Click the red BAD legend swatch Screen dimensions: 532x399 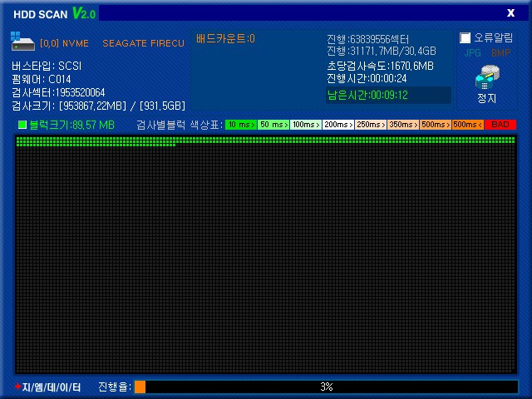[x=500, y=125]
